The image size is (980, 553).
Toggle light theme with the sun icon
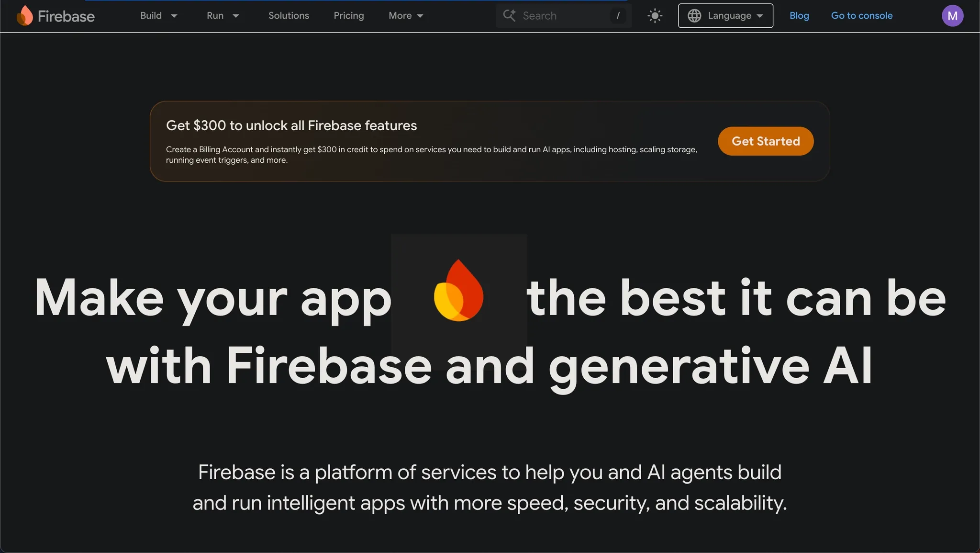(x=655, y=16)
